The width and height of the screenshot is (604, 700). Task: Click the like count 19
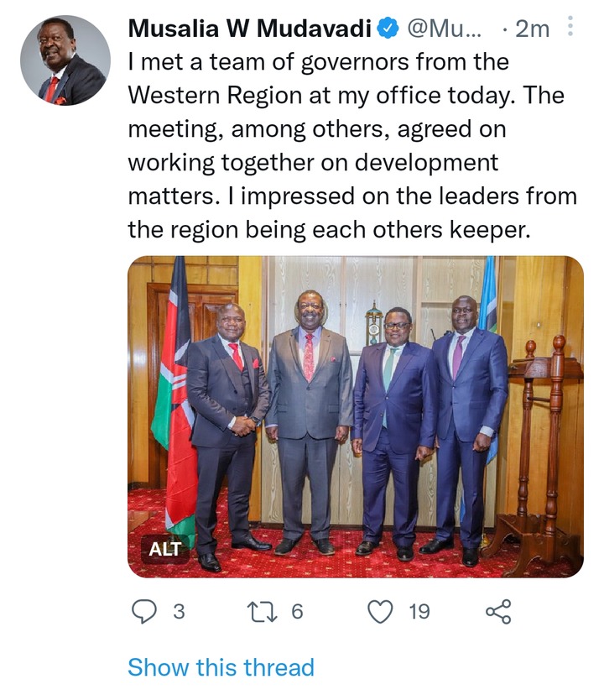tap(419, 612)
